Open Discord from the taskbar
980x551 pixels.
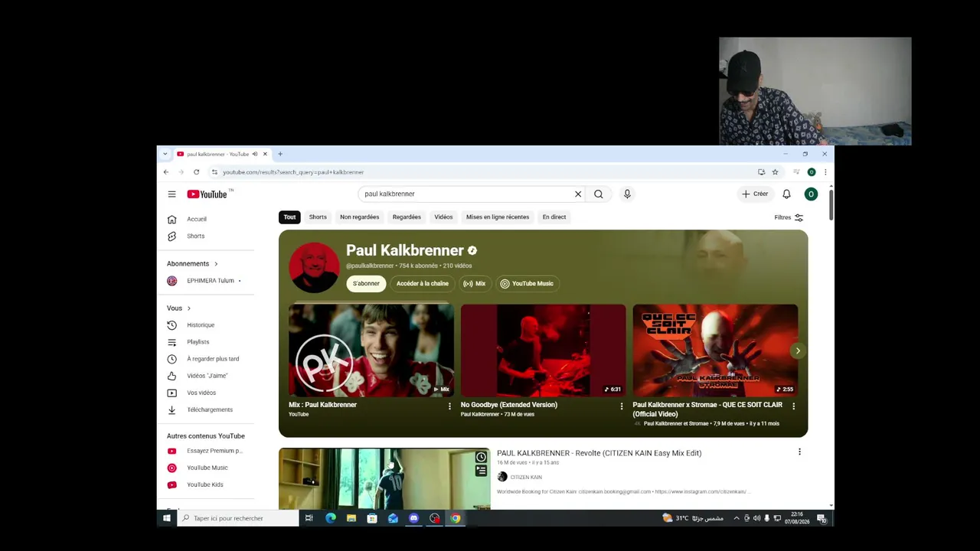[x=413, y=518]
